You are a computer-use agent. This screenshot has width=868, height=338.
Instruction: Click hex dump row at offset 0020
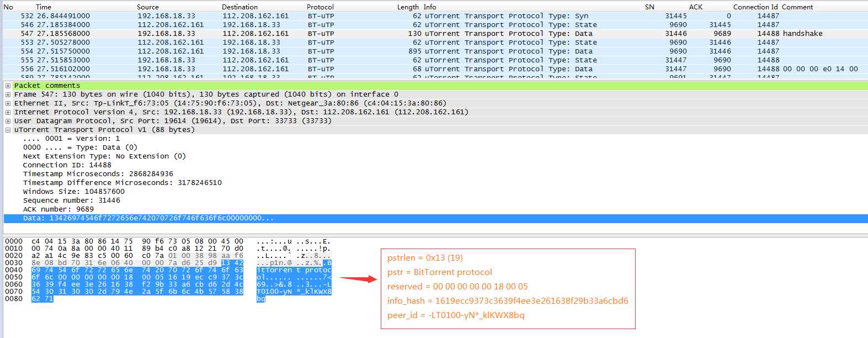tap(167, 256)
